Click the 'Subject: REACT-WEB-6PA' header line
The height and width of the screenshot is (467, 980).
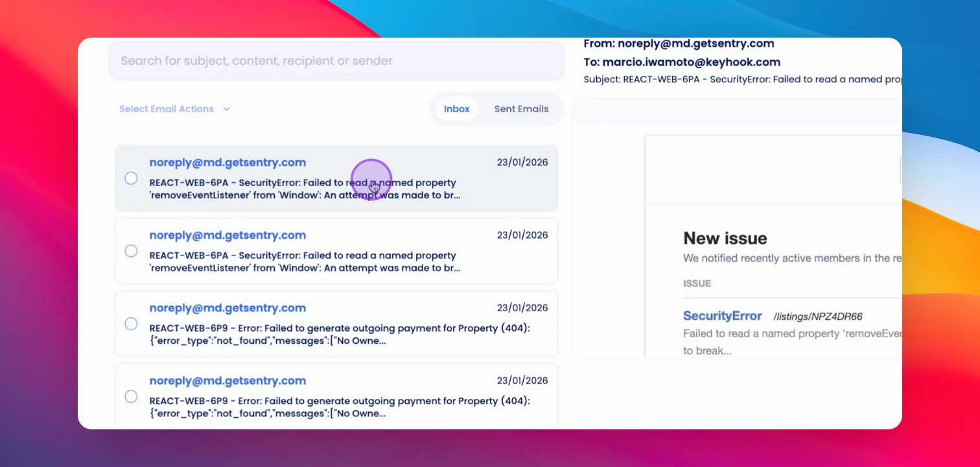pos(742,80)
